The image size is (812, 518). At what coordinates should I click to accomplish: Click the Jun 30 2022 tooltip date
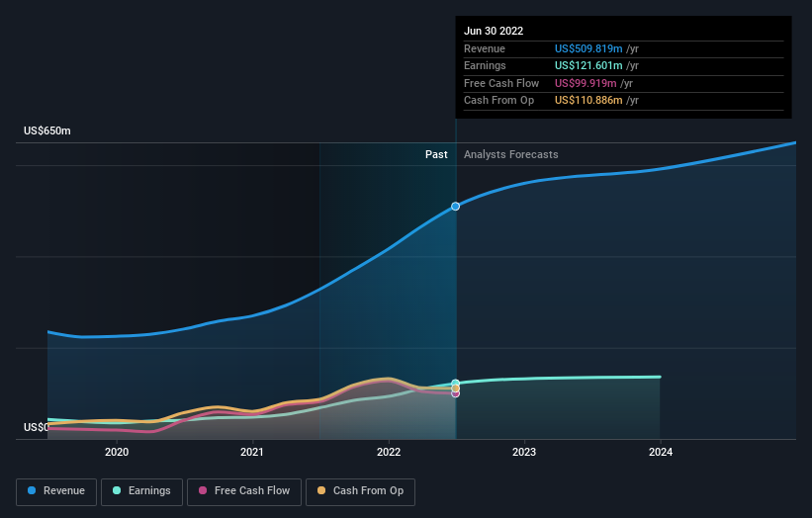pyautogui.click(x=494, y=31)
